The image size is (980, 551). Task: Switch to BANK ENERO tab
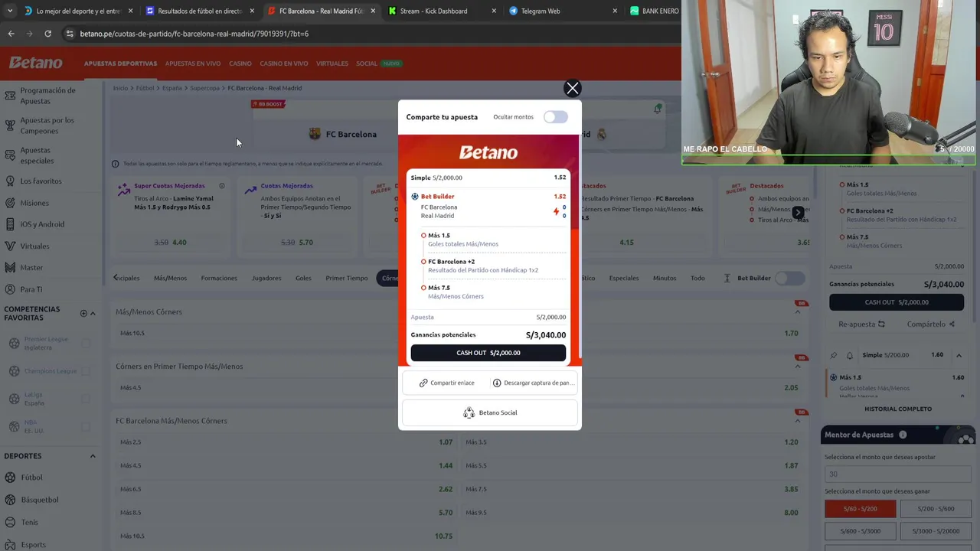tap(660, 11)
